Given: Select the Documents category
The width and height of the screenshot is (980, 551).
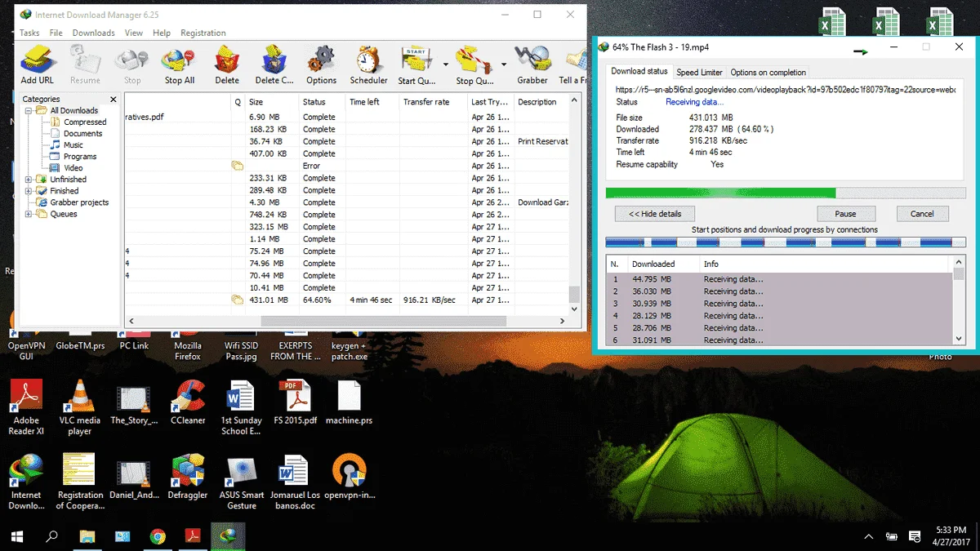Looking at the screenshot, I should click(x=76, y=134).
